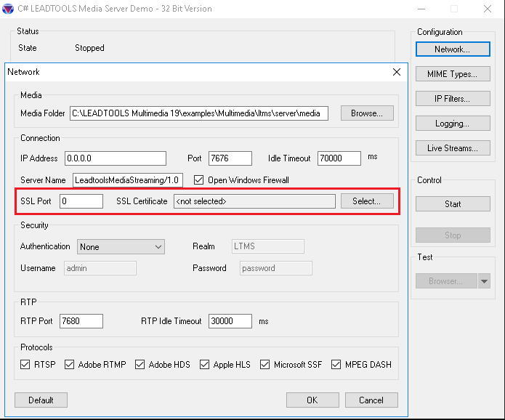Open Logging configuration
The image size is (505, 420).
[x=453, y=124]
